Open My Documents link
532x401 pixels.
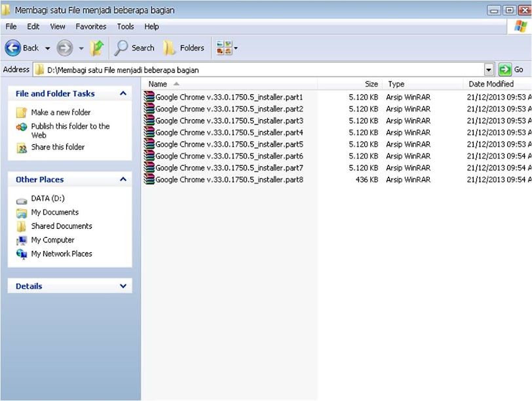click(x=54, y=212)
